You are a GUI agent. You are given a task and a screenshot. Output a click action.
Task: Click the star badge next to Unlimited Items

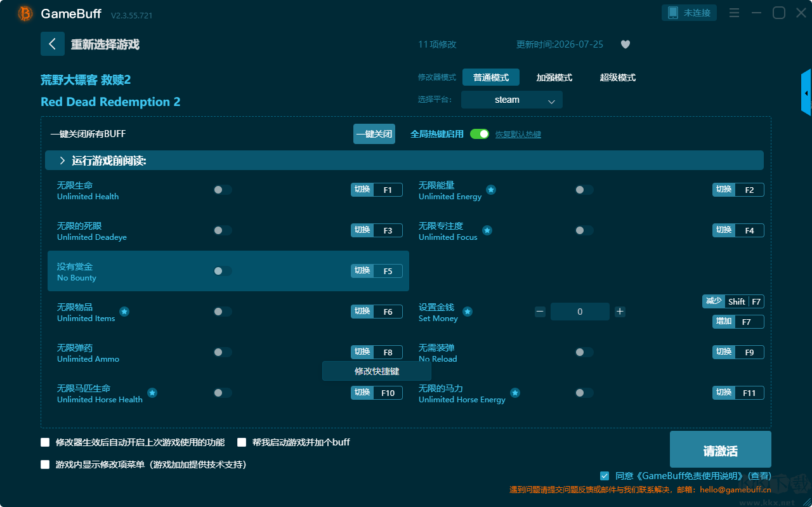pos(124,312)
